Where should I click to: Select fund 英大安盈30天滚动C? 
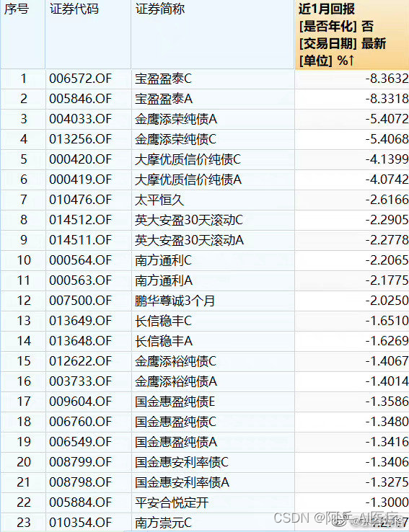tap(189, 220)
